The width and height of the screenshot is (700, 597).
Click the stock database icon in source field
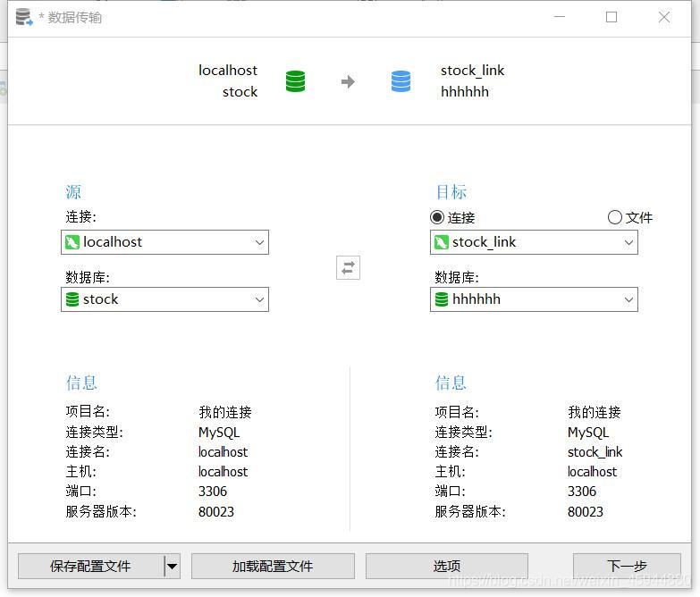click(x=72, y=299)
